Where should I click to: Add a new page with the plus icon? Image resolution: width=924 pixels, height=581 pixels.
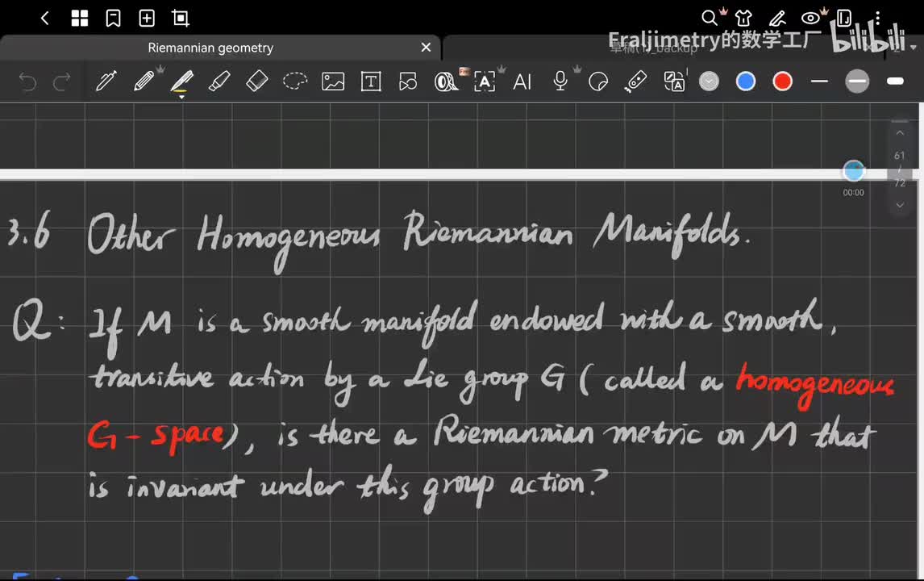pyautogui.click(x=147, y=19)
